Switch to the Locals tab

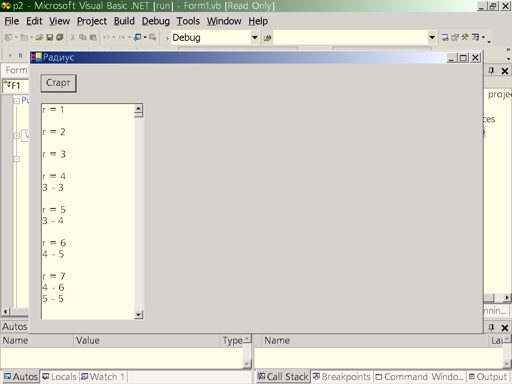(59, 377)
